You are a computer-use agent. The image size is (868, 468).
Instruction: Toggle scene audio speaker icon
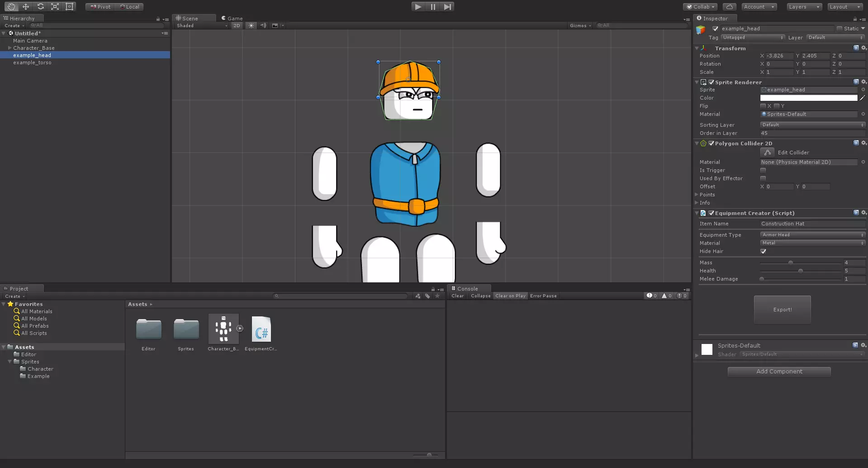click(x=263, y=26)
